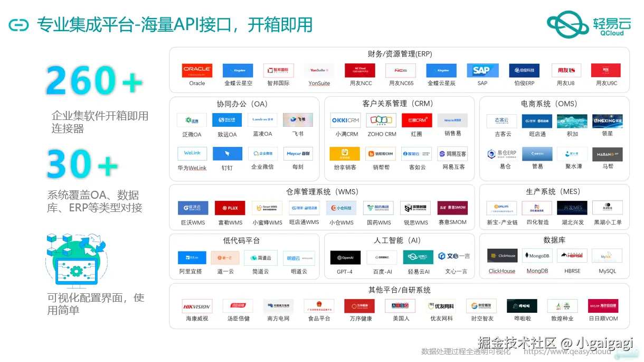The width and height of the screenshot is (644, 362).
Task: Click the 仓库管理系统（WMS）section header
Action: pos(321,191)
